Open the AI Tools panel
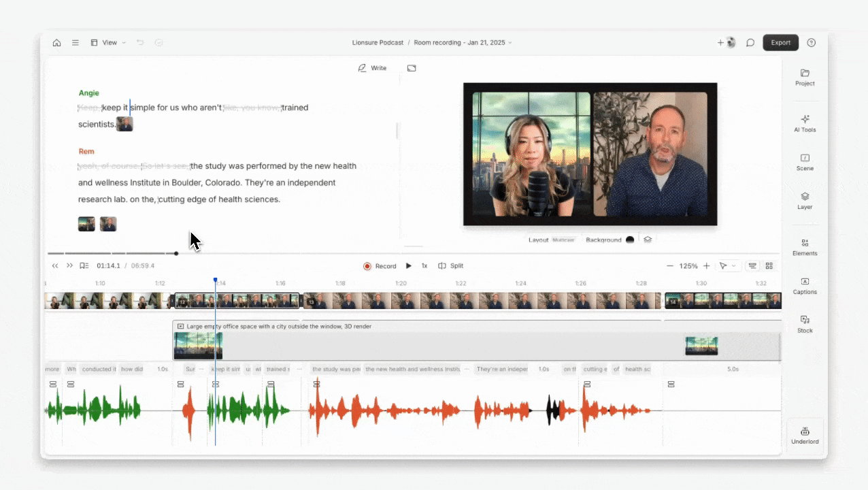This screenshot has width=868, height=490. point(805,123)
